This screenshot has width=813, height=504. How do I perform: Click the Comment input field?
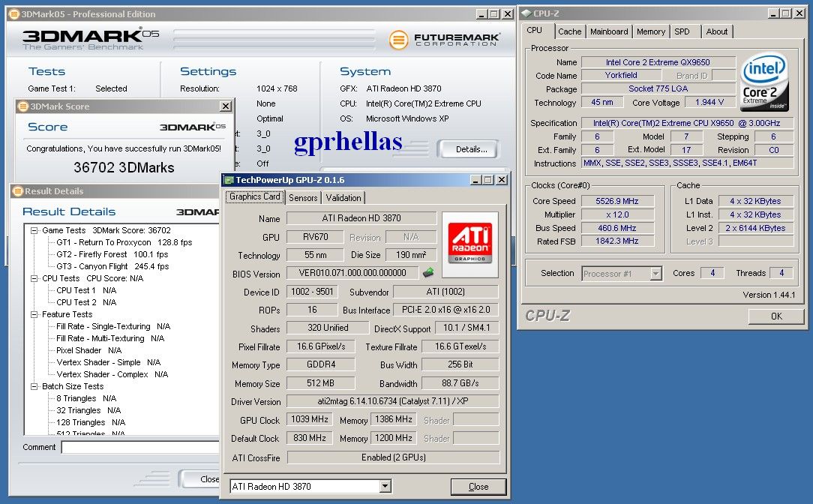140,447
